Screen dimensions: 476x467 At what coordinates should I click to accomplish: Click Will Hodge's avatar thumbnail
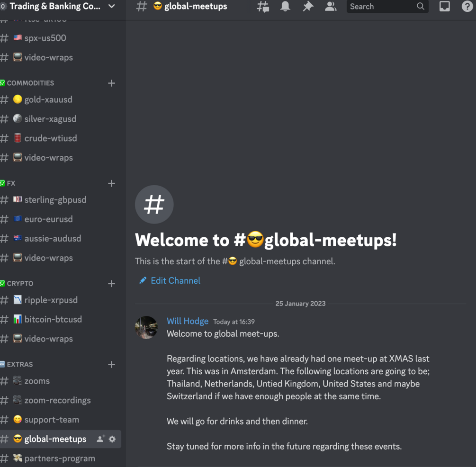(x=146, y=327)
